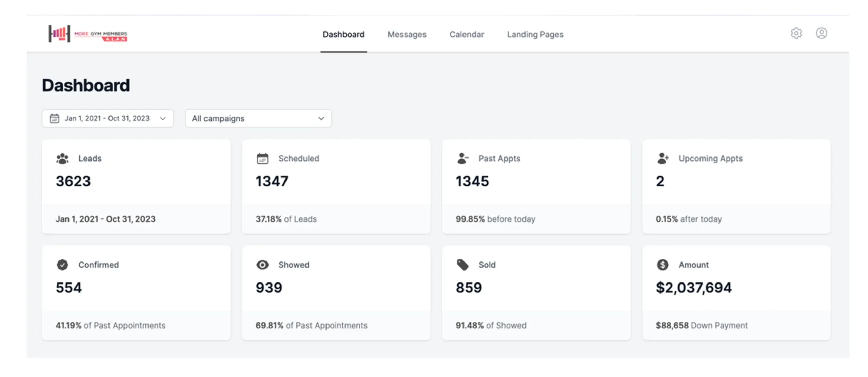The image size is (868, 377).
Task: Click the 37.18% of Leads text
Action: 286,219
